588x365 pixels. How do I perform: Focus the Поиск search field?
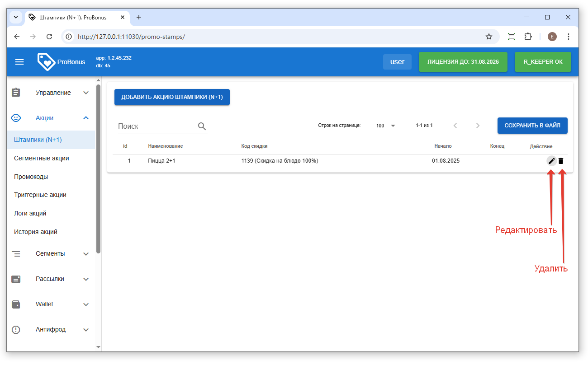point(156,126)
